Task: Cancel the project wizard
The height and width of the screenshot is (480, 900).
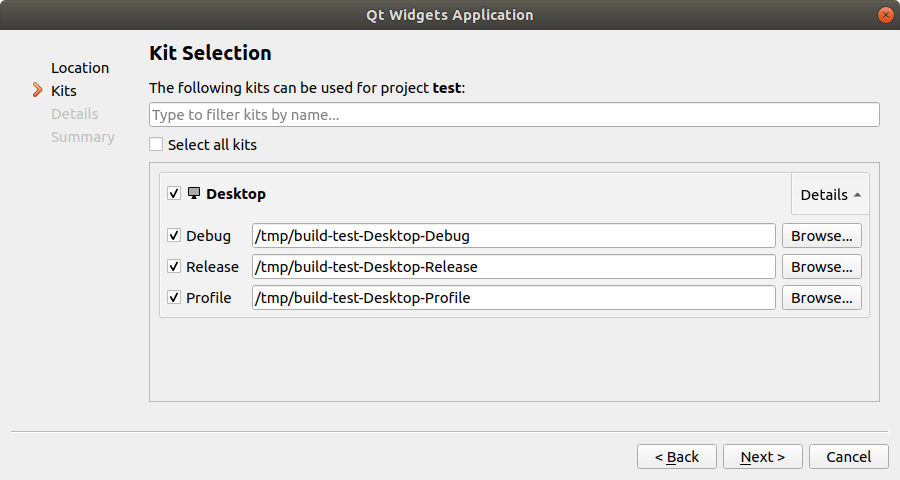Action: coord(848,457)
